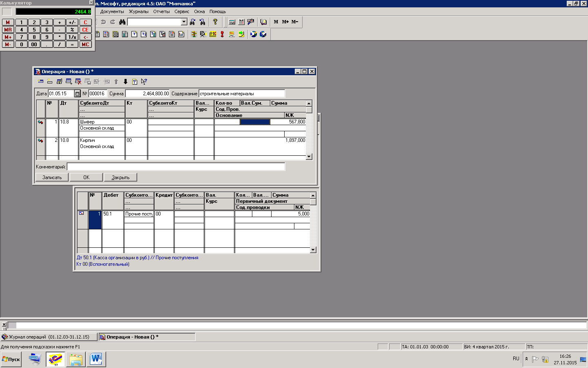This screenshot has width=588, height=368.
Task: Click calculator backspace arrow button
Action: 85,37
